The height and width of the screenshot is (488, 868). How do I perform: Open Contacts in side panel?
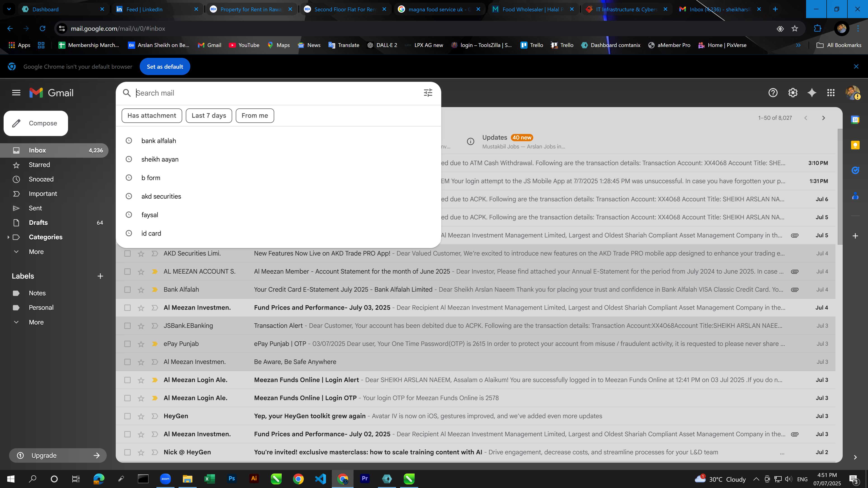point(855,196)
